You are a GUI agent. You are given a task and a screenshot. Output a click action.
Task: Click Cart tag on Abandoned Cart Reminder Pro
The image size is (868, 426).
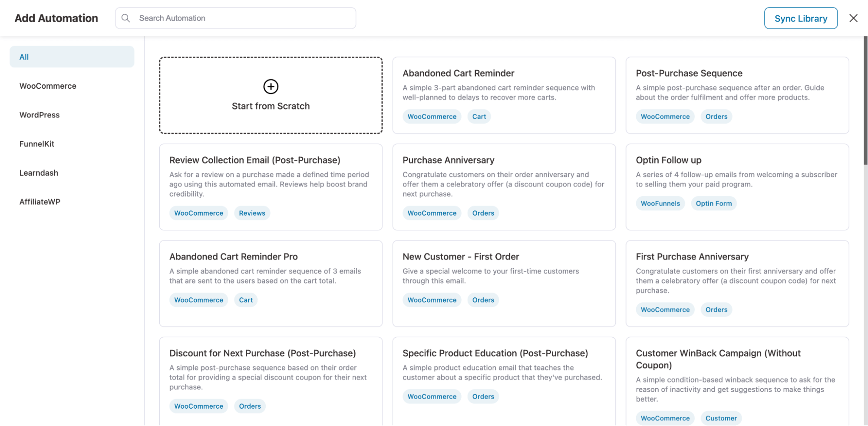(x=246, y=300)
